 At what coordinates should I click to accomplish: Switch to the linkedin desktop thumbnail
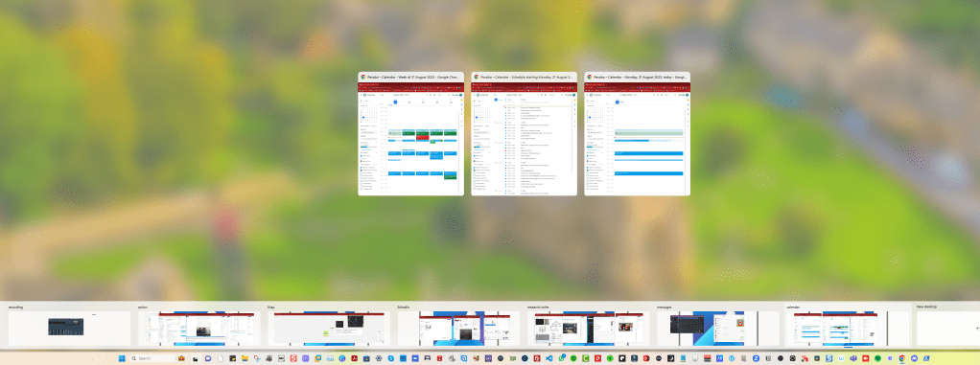tap(458, 329)
